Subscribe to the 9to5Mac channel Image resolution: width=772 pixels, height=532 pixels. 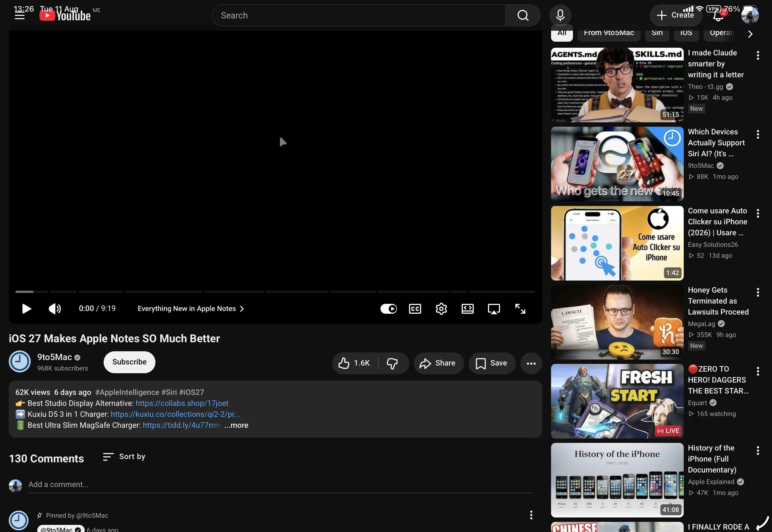pyautogui.click(x=129, y=362)
